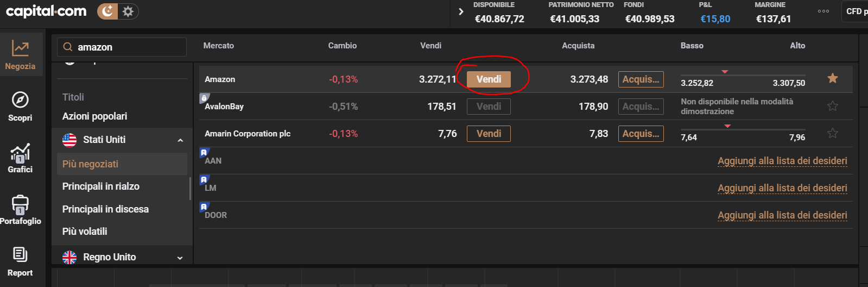Select Principali in rialzo category

(x=101, y=186)
